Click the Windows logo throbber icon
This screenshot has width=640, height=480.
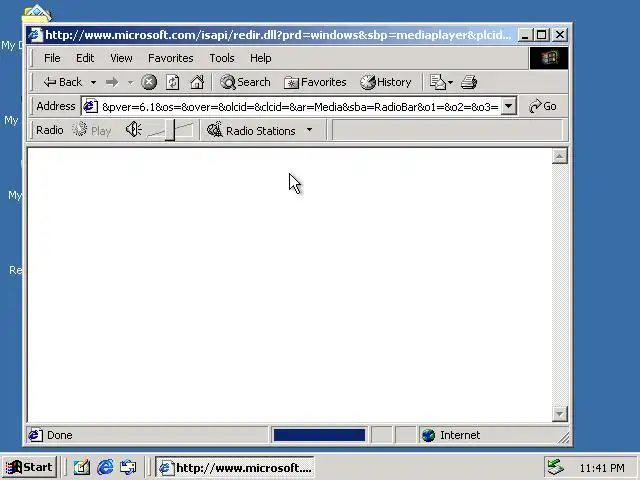point(549,58)
